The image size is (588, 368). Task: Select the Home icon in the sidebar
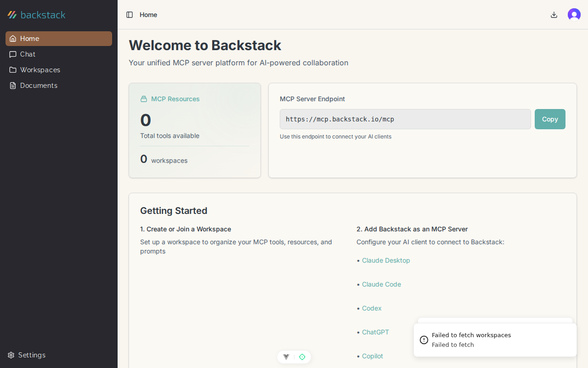click(12, 39)
